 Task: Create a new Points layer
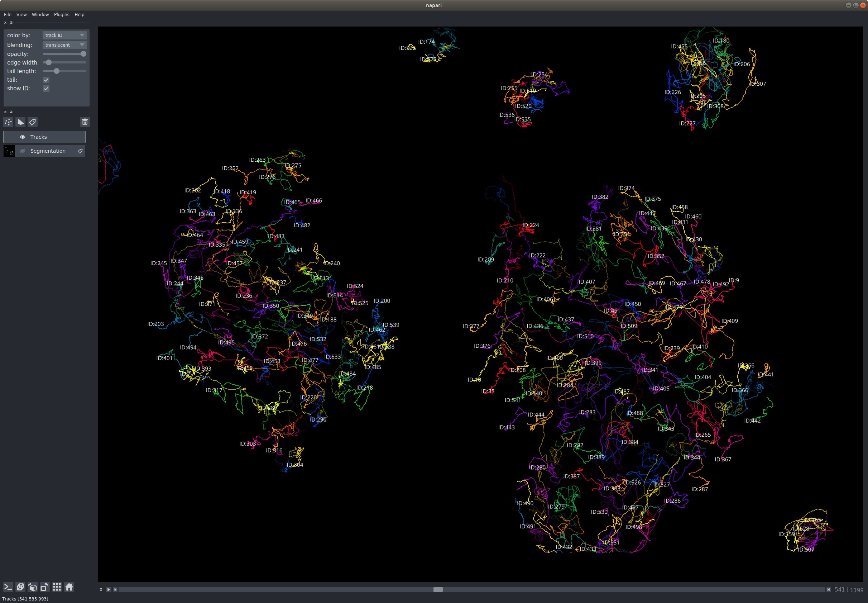(8, 122)
